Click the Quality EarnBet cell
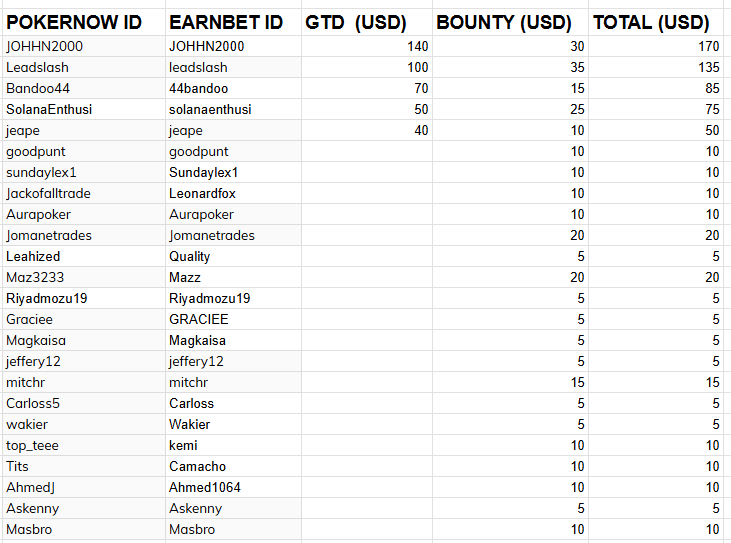731x543 pixels. (190, 256)
